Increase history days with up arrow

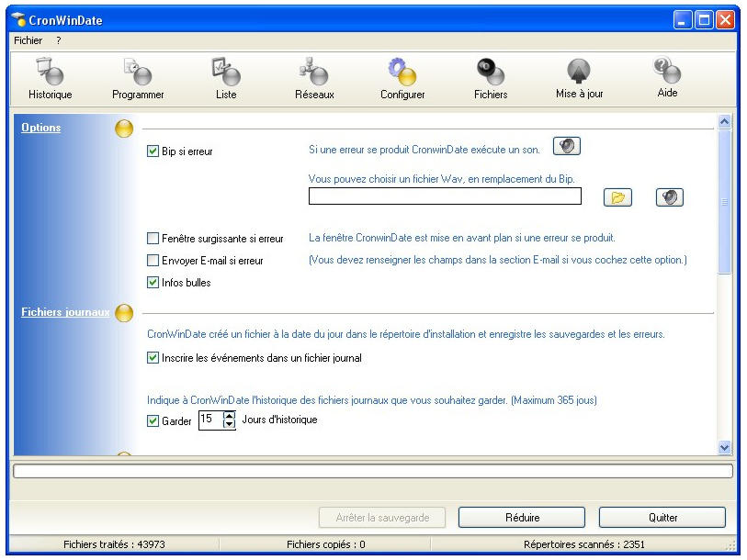[229, 416]
